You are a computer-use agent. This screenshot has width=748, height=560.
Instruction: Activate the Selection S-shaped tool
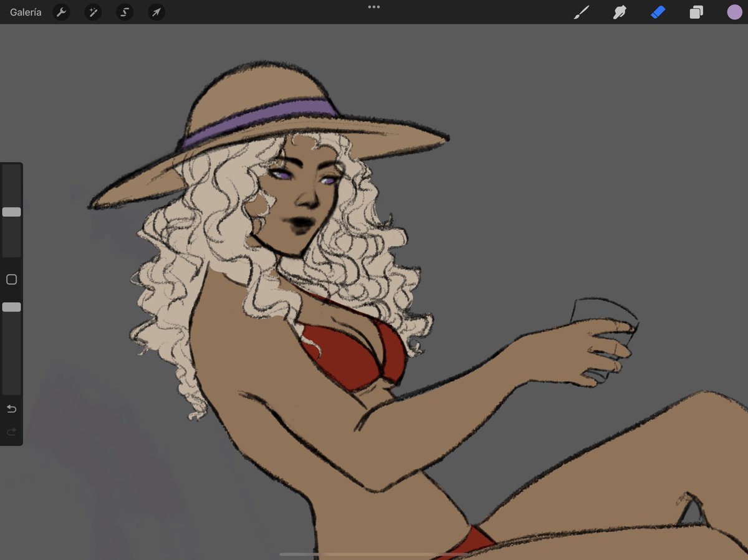coord(125,12)
